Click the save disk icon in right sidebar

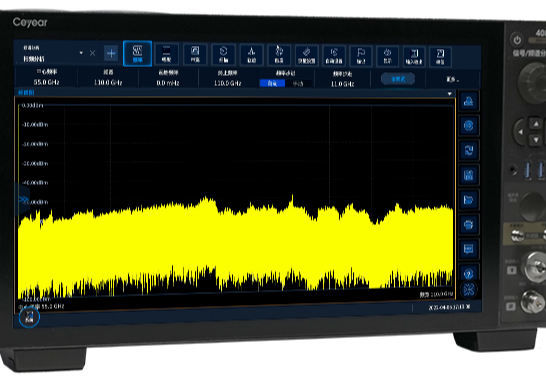tap(468, 175)
